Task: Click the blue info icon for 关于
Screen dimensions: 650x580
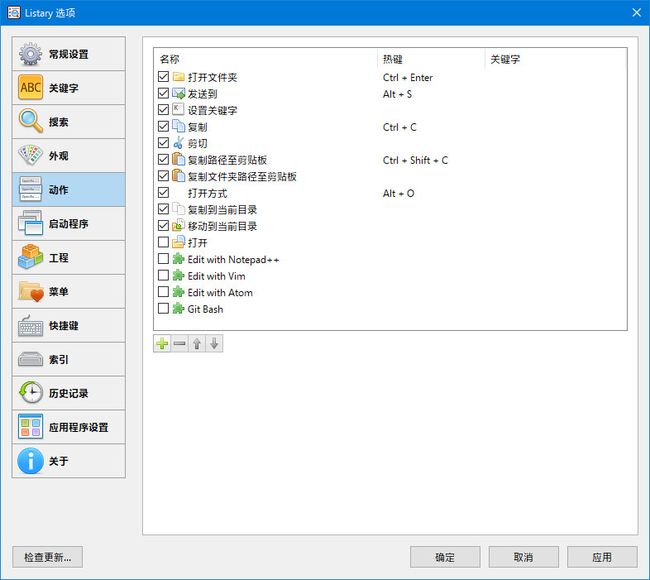Action: [30, 461]
